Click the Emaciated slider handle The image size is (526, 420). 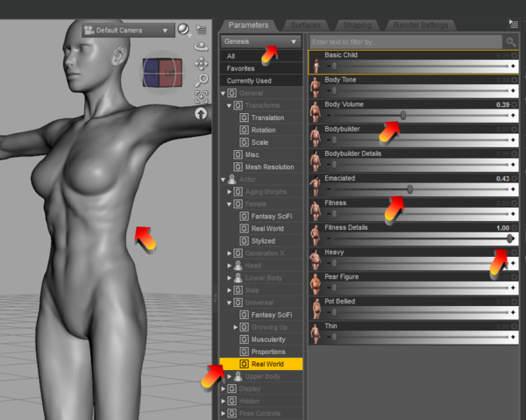pyautogui.click(x=410, y=189)
